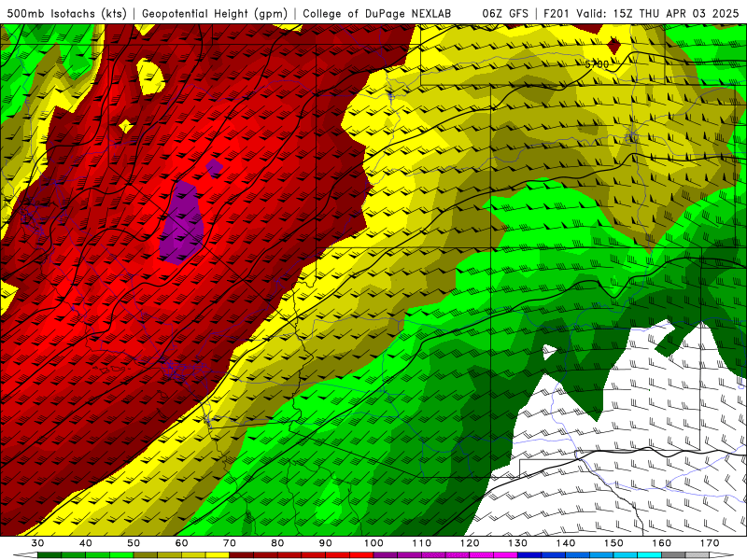Click the legend value "150"

(614, 543)
